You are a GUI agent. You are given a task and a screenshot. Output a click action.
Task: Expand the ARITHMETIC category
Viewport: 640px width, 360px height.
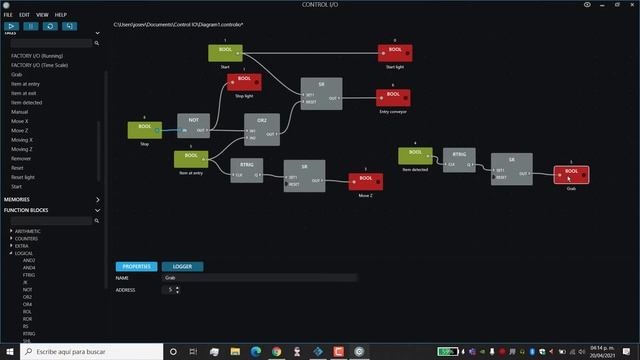11,231
